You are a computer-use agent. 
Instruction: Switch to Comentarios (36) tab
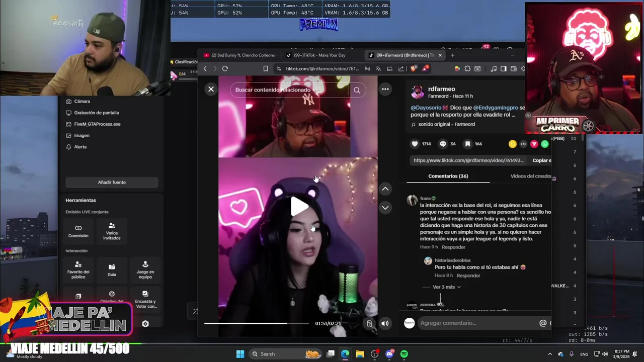pyautogui.click(x=448, y=176)
